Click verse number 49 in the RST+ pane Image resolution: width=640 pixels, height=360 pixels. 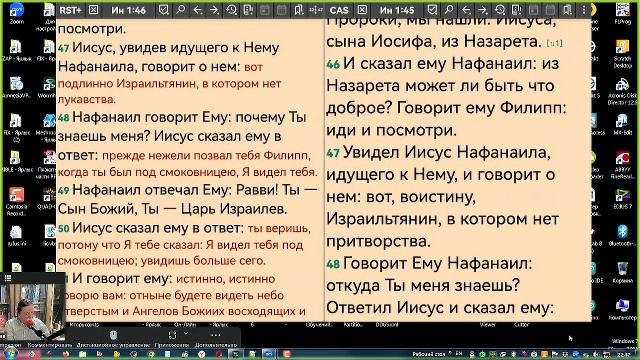pos(64,191)
